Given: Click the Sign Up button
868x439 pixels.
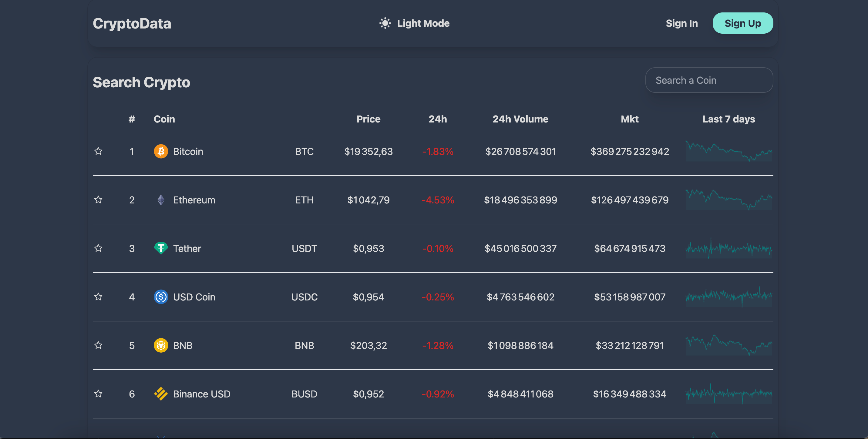Looking at the screenshot, I should point(742,23).
